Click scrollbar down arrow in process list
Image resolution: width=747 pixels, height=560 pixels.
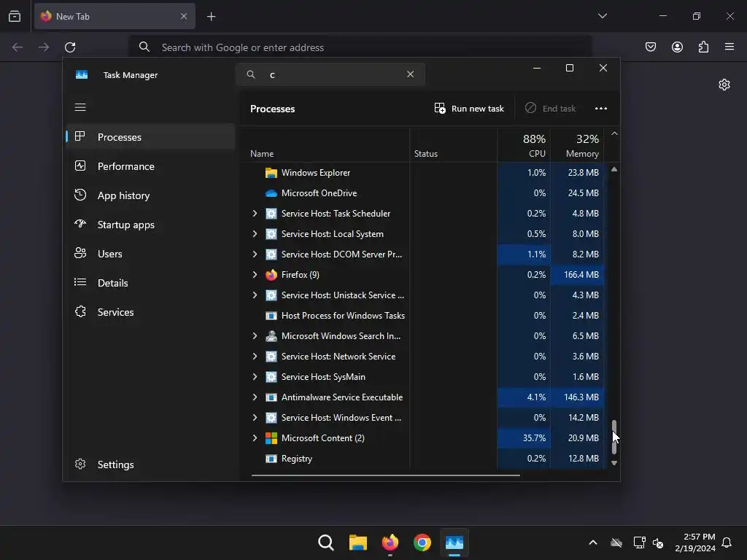pyautogui.click(x=614, y=463)
